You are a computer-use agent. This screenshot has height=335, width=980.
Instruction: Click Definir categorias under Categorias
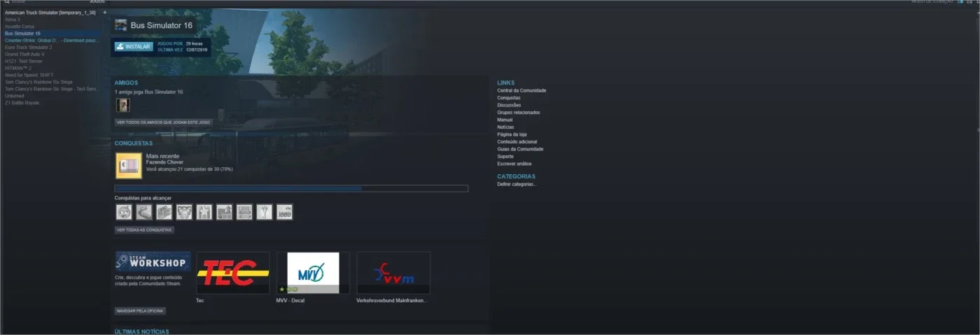(x=517, y=184)
